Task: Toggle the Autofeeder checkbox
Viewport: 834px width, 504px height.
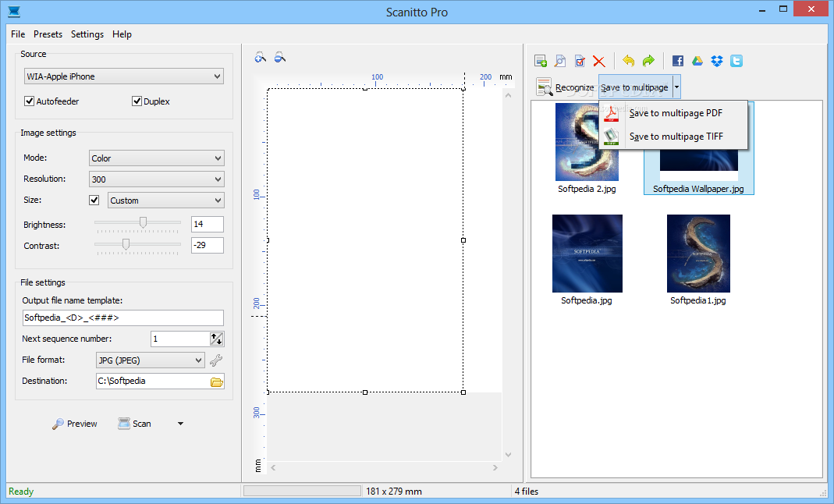Action: tap(29, 101)
